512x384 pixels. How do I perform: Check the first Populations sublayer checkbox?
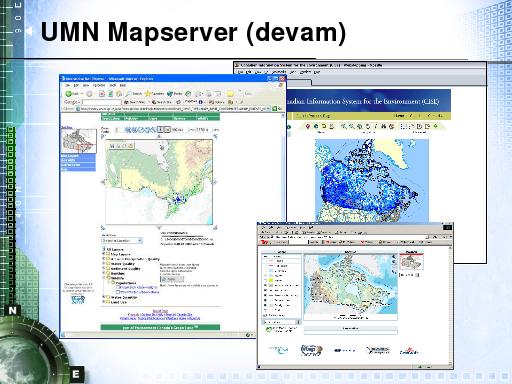coord(118,287)
